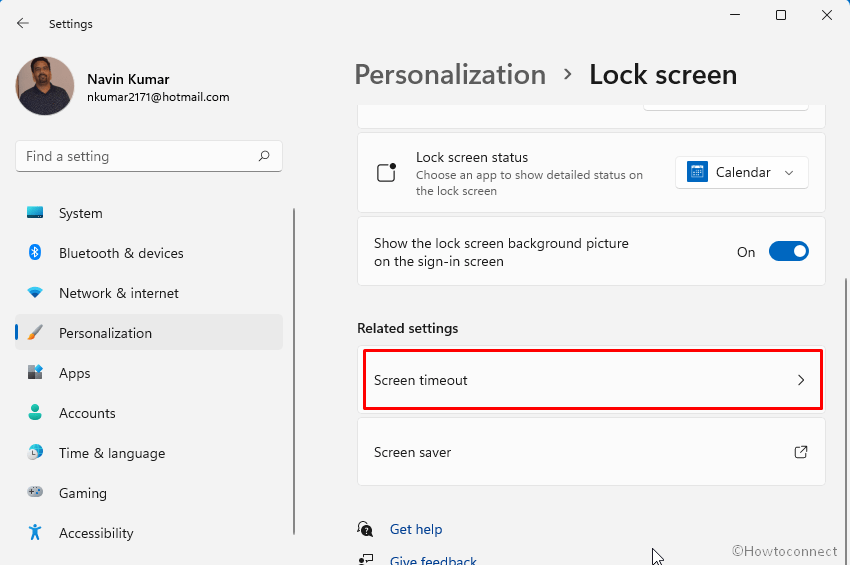This screenshot has width=850, height=565.
Task: Click the Lock screen page title
Action: pos(663,75)
